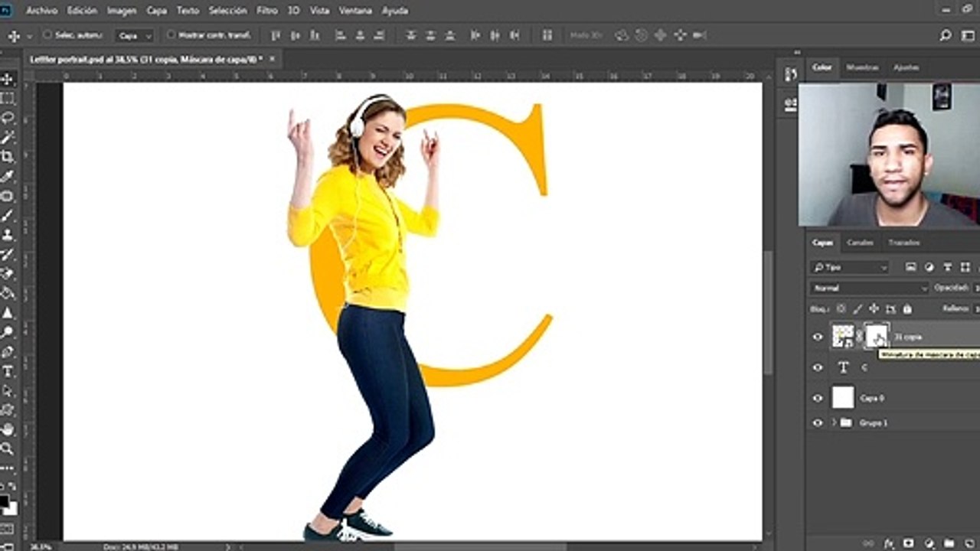Hide the Grupo 1 group
This screenshot has width=980, height=551.
818,422
